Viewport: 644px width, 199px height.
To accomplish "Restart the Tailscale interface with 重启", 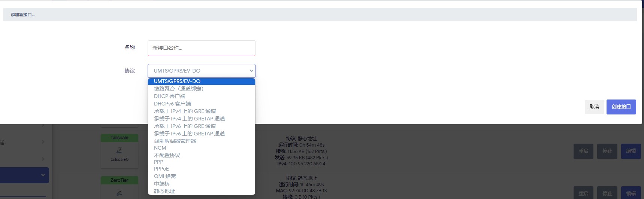I will click(583, 151).
